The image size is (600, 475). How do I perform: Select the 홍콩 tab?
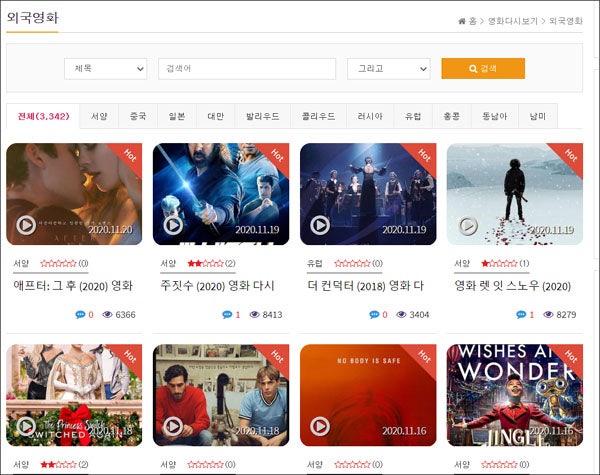point(452,116)
